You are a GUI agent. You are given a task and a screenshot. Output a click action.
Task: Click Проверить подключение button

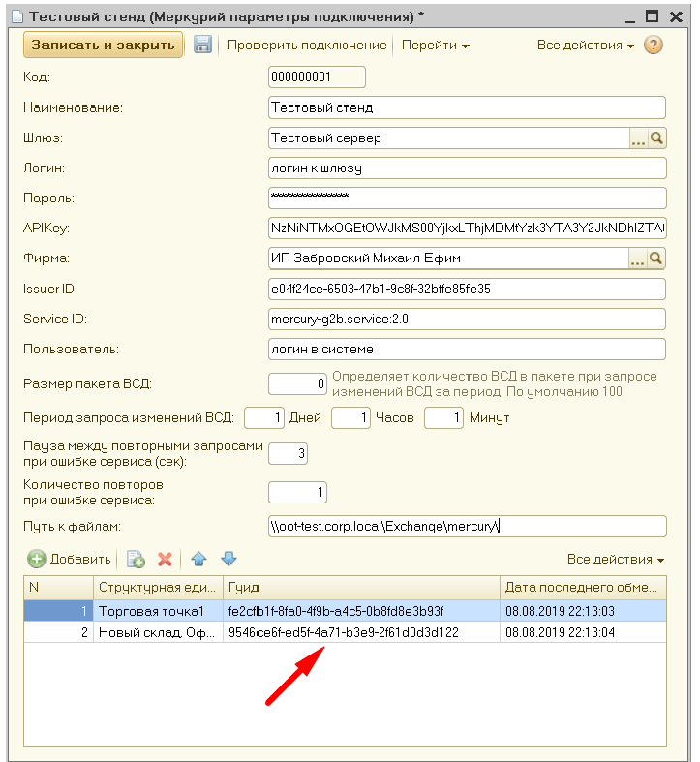(306, 46)
